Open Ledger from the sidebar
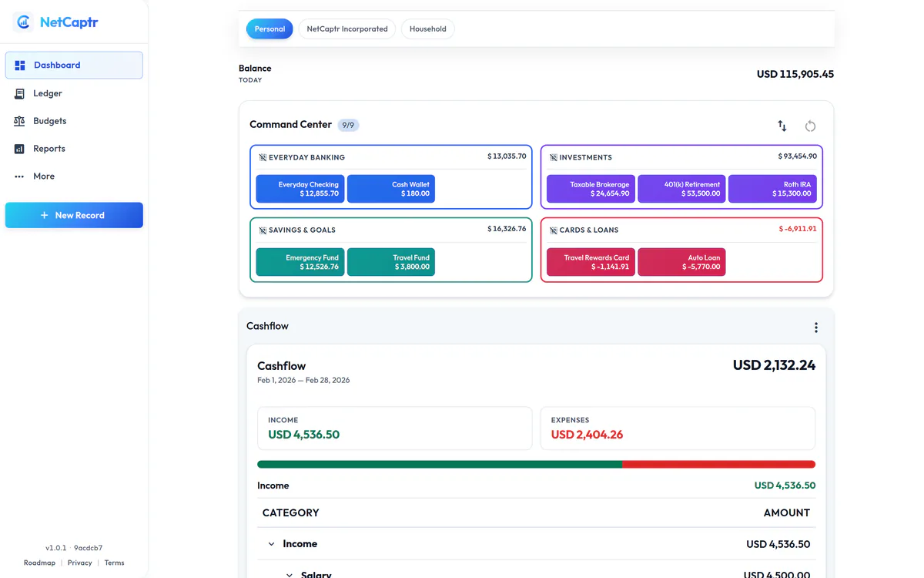The width and height of the screenshot is (924, 578). click(74, 93)
